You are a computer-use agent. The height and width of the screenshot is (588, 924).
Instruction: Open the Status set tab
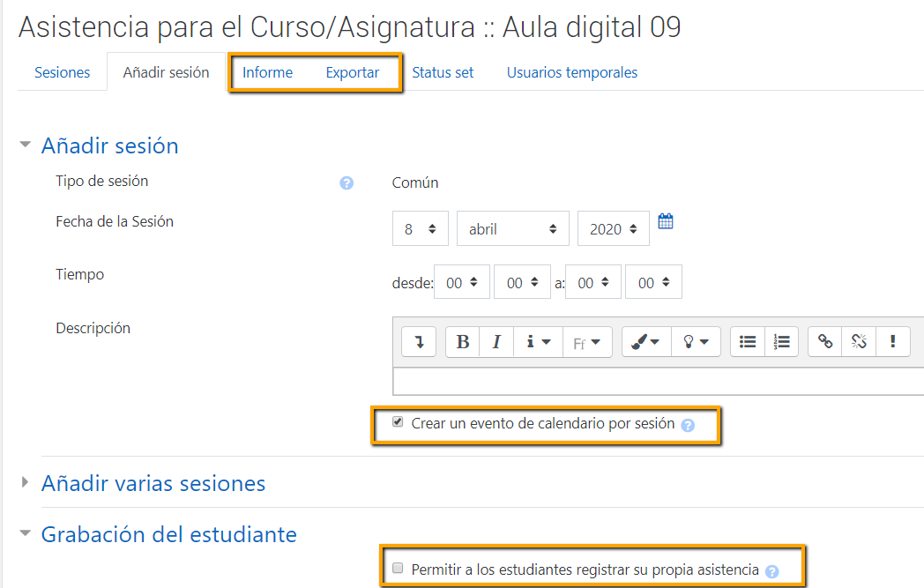(443, 72)
